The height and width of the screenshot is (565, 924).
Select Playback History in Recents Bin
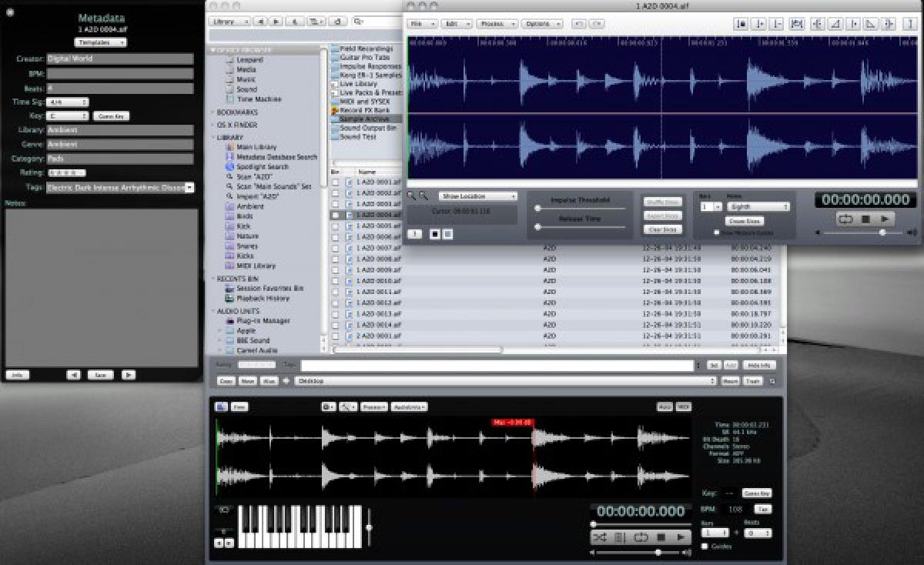tap(263, 298)
